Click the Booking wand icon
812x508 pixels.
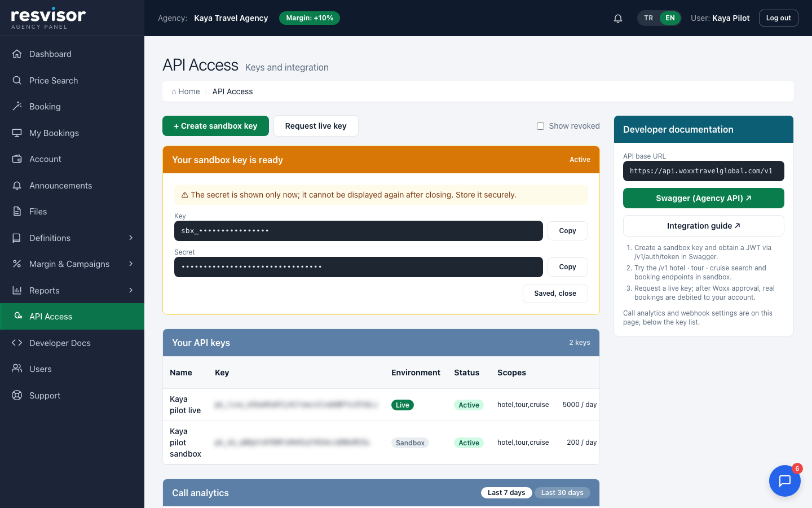[x=17, y=107]
